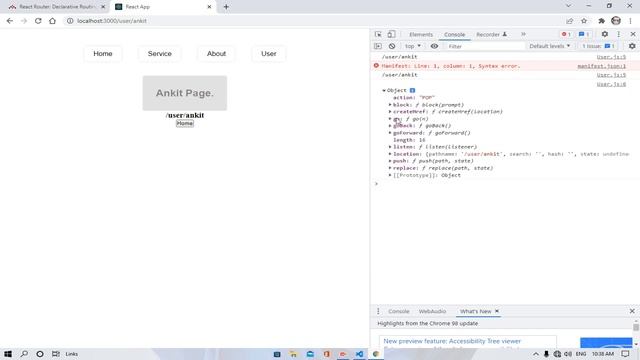640x360 pixels.
Task: Open New preview feature Accessibility Tree link
Action: pyautogui.click(x=452, y=341)
